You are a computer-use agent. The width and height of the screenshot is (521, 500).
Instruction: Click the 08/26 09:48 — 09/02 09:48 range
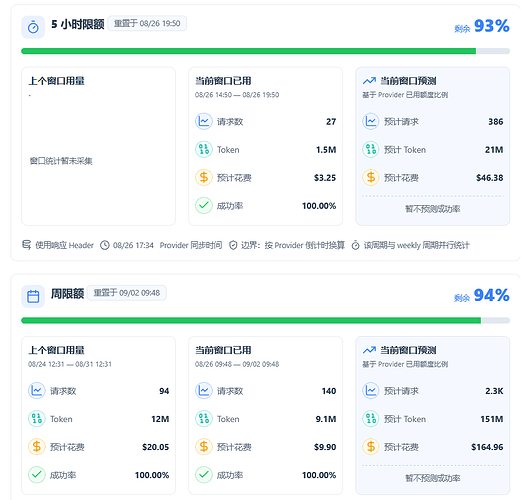click(237, 364)
